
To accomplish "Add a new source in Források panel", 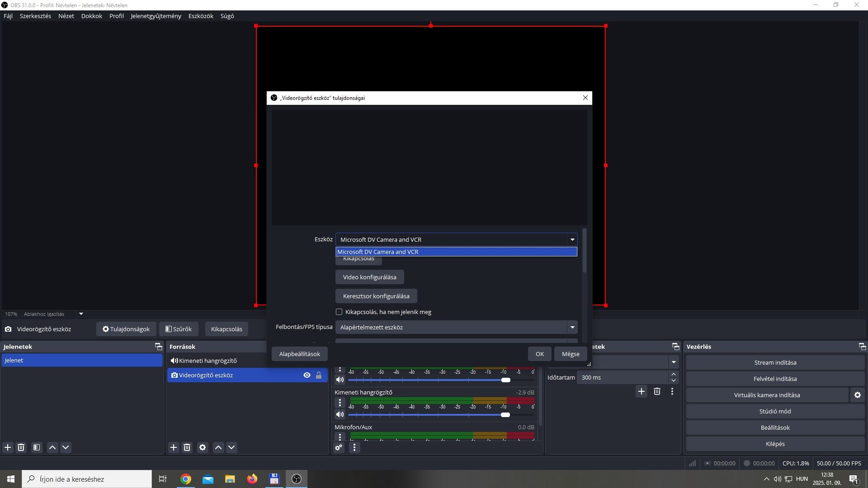I will coord(174,447).
